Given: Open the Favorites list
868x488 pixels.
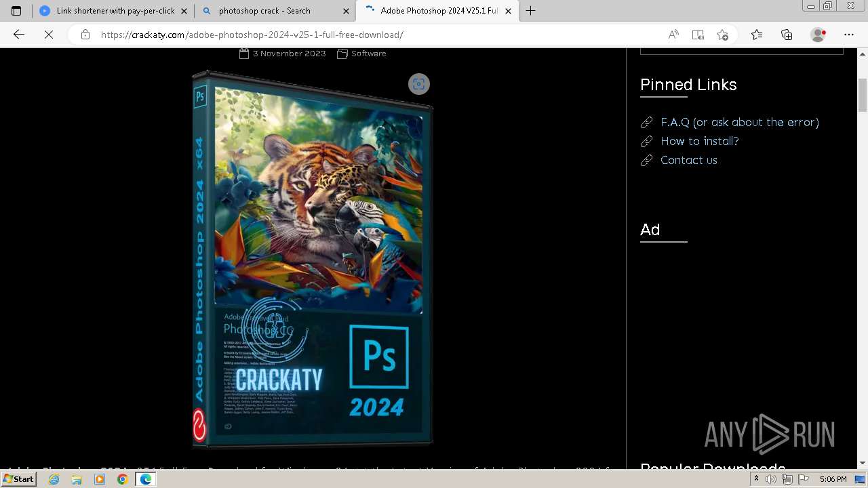Looking at the screenshot, I should click(x=757, y=35).
